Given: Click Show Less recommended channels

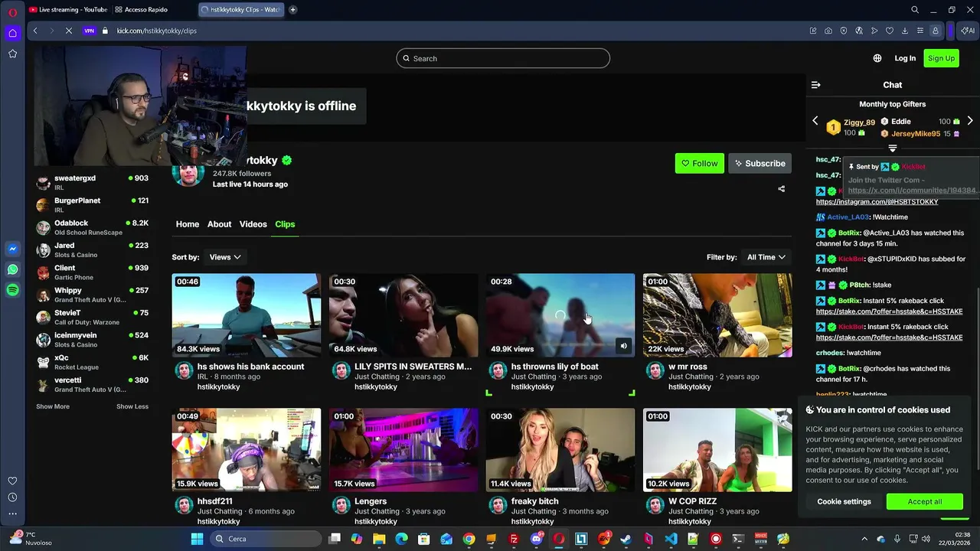Looking at the screenshot, I should pyautogui.click(x=132, y=406).
